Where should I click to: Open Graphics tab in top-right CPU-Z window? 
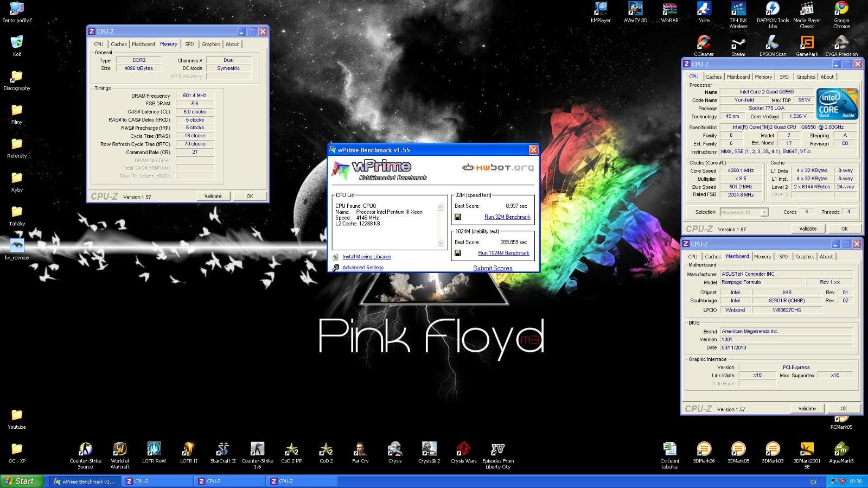coord(806,77)
